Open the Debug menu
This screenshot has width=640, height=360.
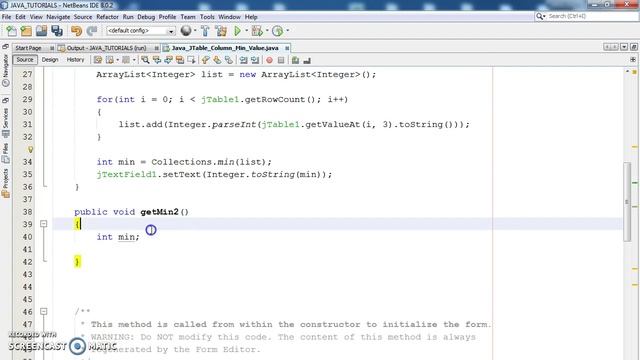point(146,17)
